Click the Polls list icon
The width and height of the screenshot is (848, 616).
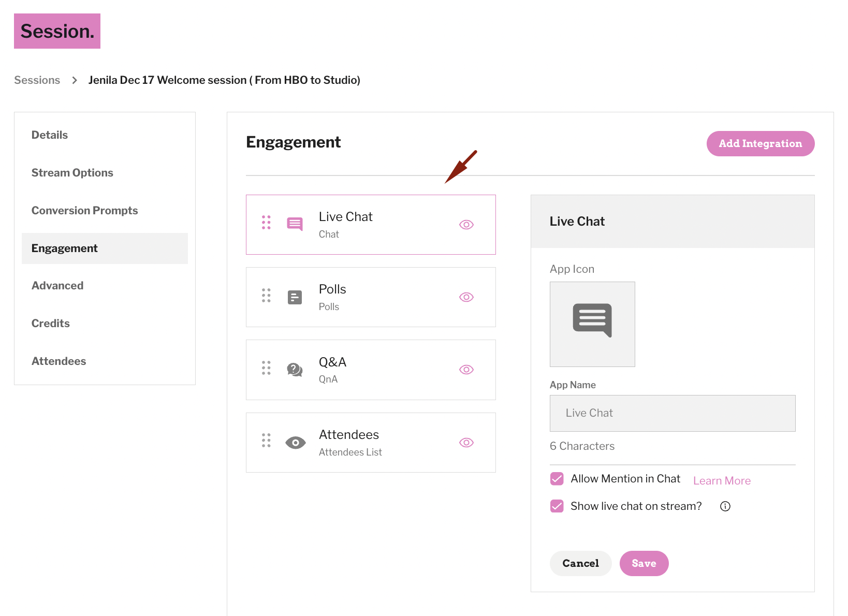click(295, 297)
